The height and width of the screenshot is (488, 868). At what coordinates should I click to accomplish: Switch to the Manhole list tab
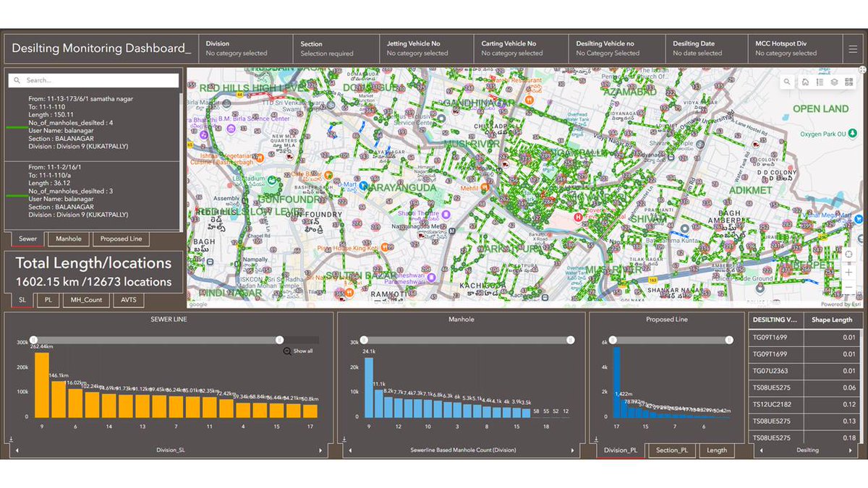click(69, 239)
